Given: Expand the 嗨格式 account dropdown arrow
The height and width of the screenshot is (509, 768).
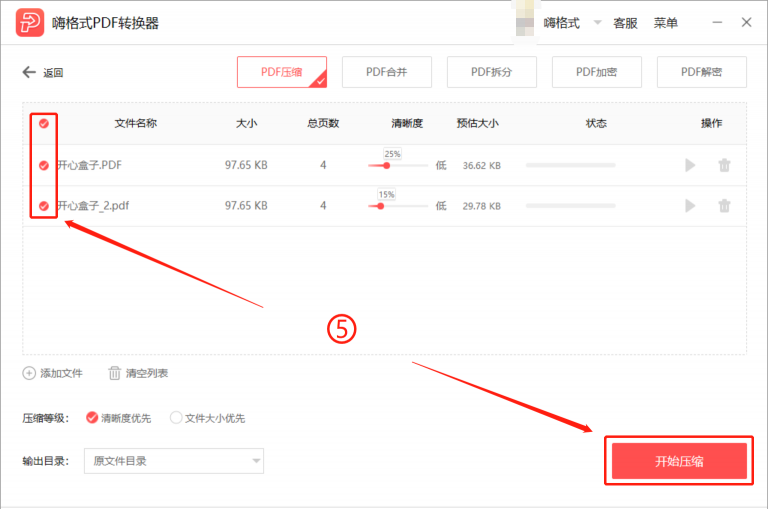Looking at the screenshot, I should pyautogui.click(x=597, y=23).
